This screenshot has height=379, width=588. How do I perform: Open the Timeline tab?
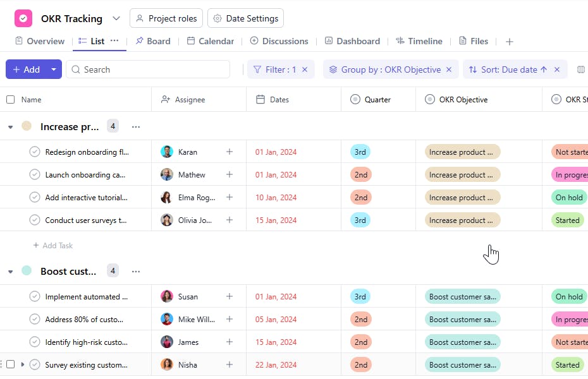pos(419,41)
